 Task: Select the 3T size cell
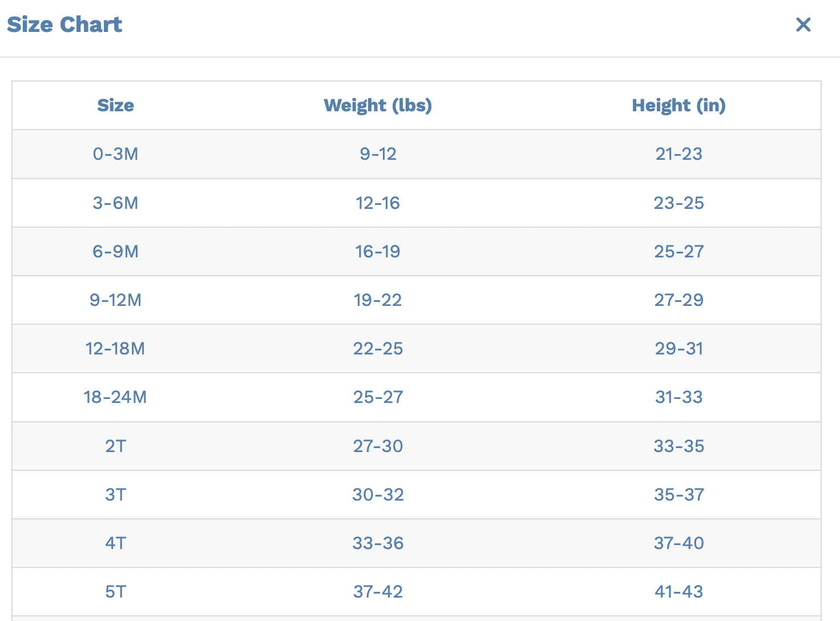[x=115, y=495]
